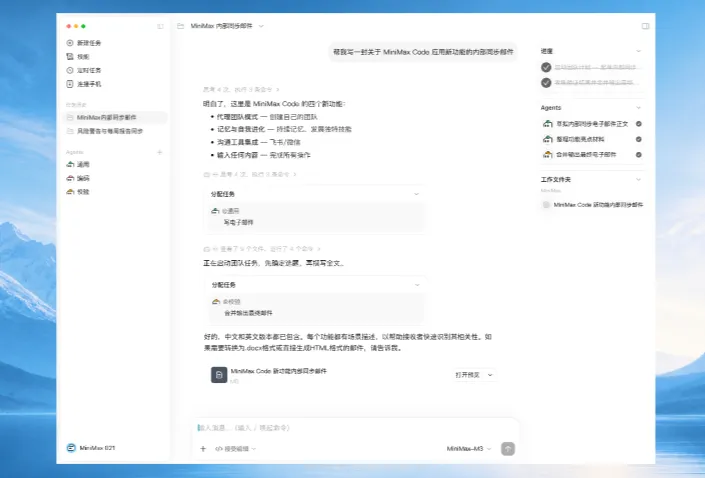Click the 新建任务 new task icon
This screenshot has width=705, height=478.
[x=70, y=43]
